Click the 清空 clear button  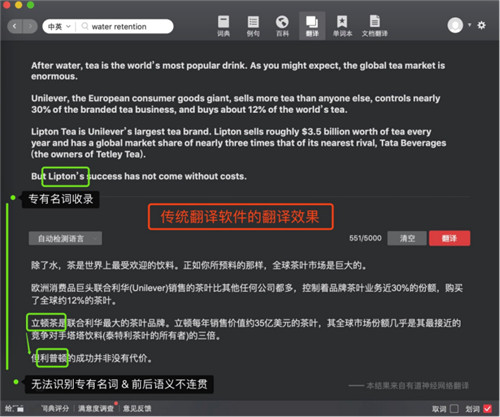(407, 238)
